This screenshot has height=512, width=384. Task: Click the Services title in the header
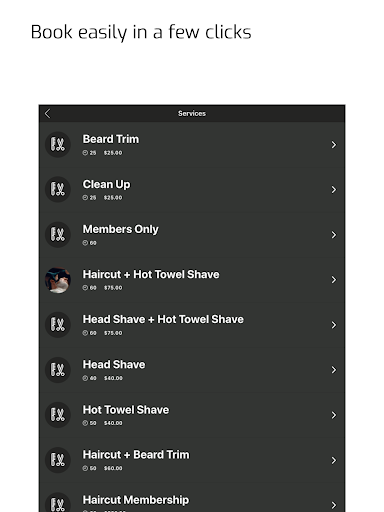pos(192,114)
